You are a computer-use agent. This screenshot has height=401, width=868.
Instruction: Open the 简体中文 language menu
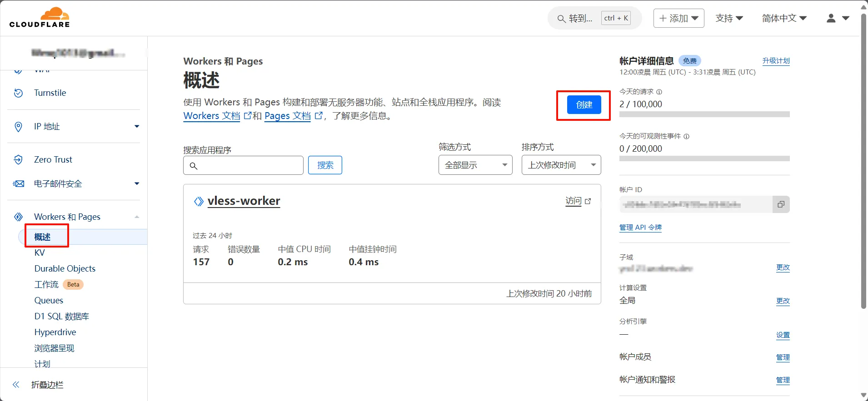coord(784,18)
